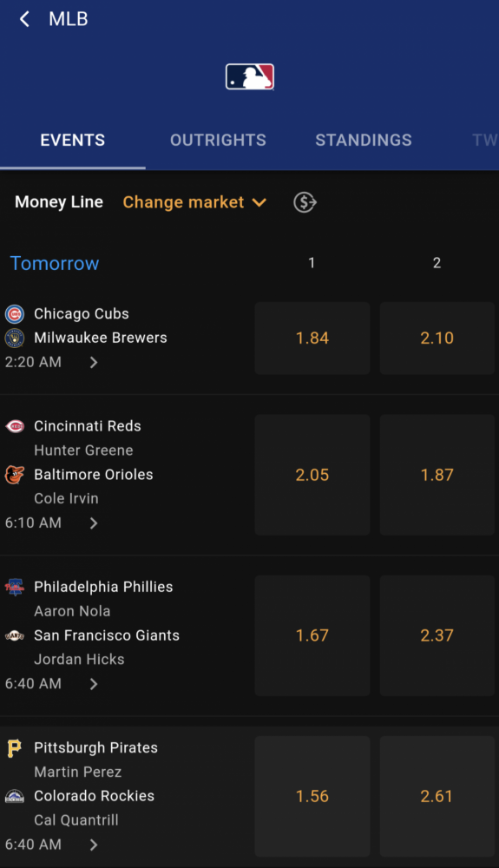
Task: Pick San Francisco Giants odds 2.37
Action: coord(437,635)
